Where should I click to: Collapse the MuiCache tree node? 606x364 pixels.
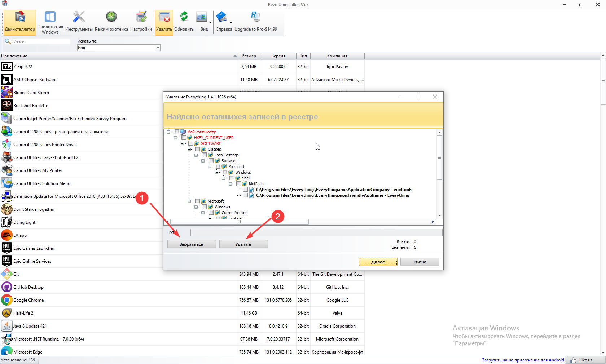(x=230, y=184)
